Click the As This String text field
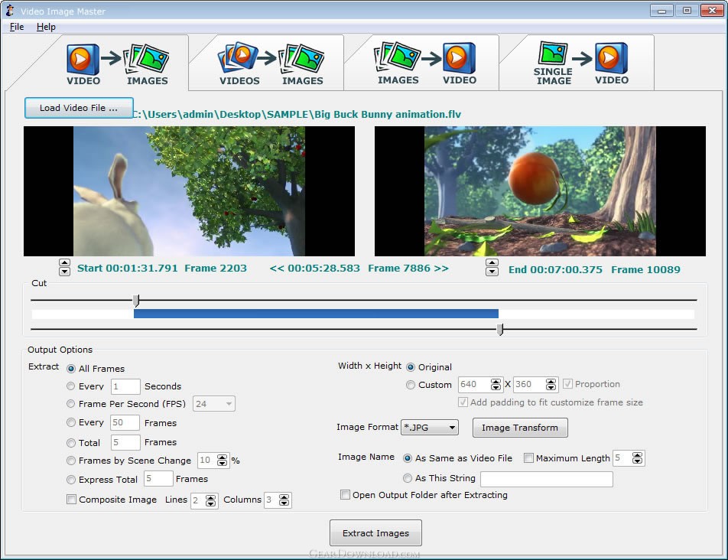 [547, 479]
